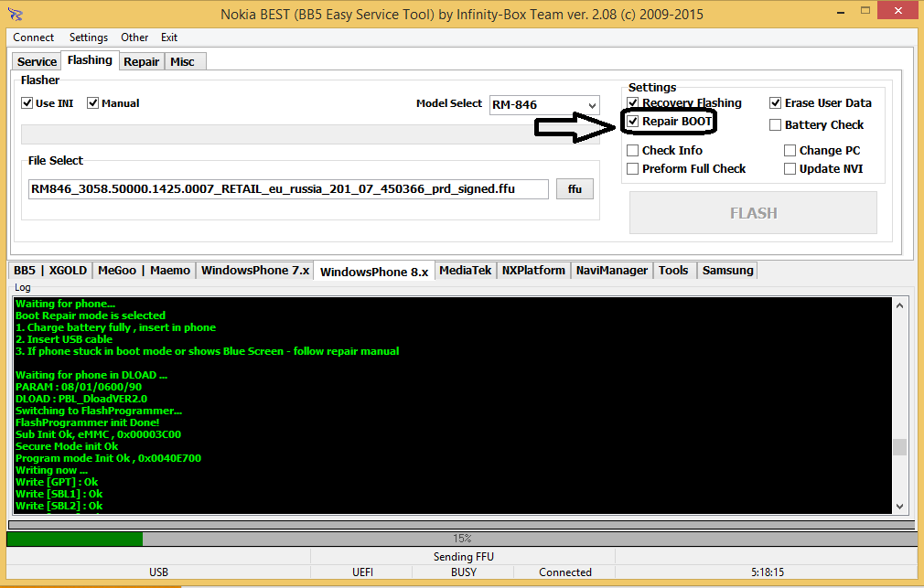Click 'DLOAD : PBL_DloadVER2.0' log line
The width and height of the screenshot is (924, 588).
tap(81, 399)
